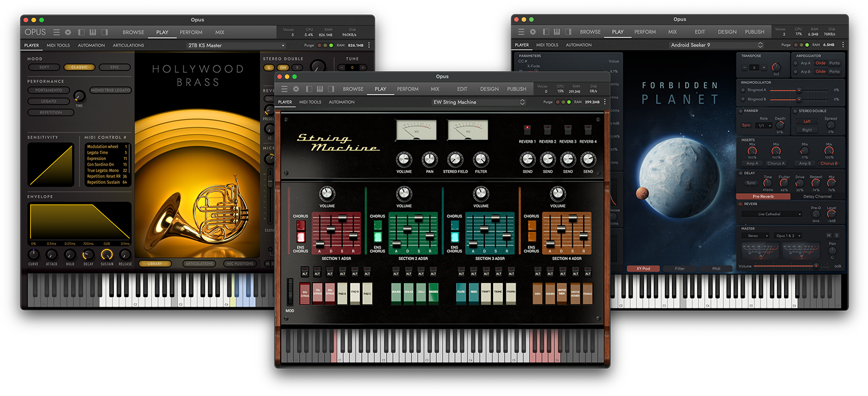
Task: Toggle Sync in the Delay section of Forbidden Planet
Action: click(x=750, y=183)
